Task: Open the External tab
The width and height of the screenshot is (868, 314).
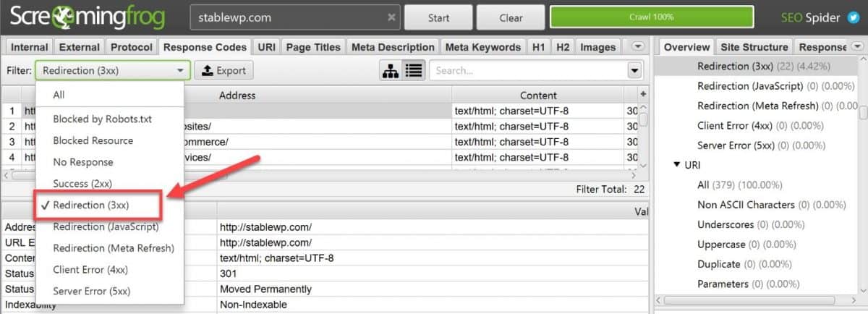Action: click(80, 47)
